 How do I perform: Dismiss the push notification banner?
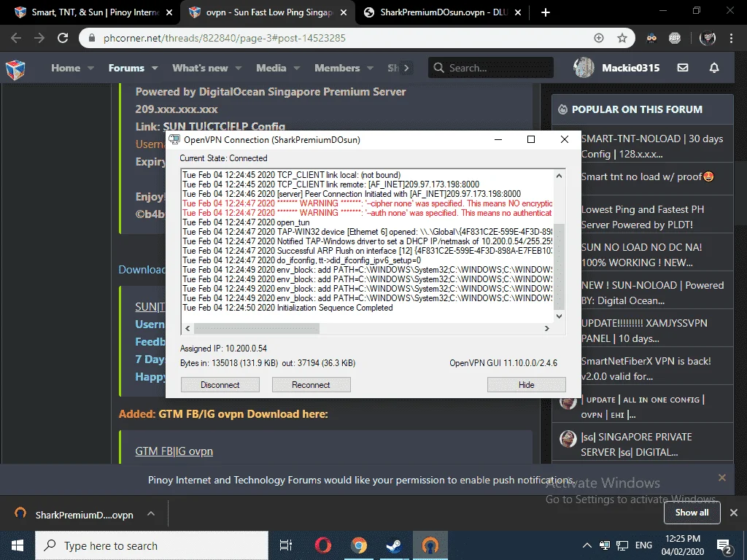(x=722, y=477)
